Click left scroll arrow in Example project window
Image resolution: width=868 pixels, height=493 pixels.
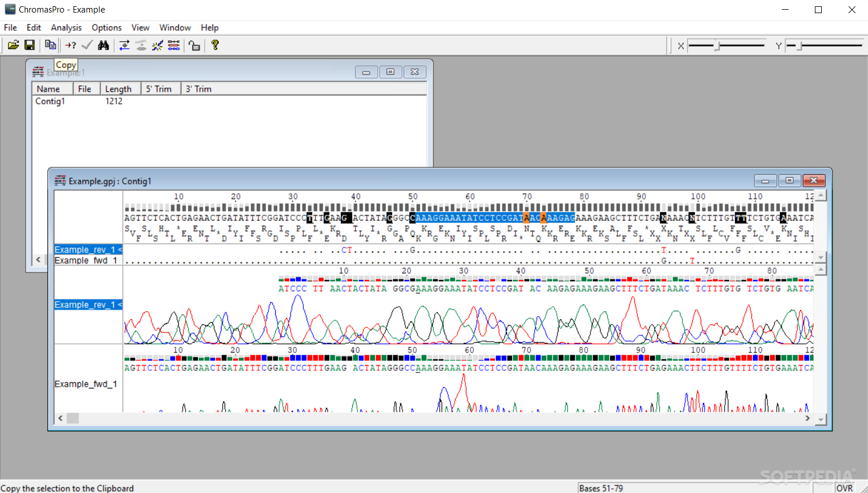pyautogui.click(x=38, y=259)
